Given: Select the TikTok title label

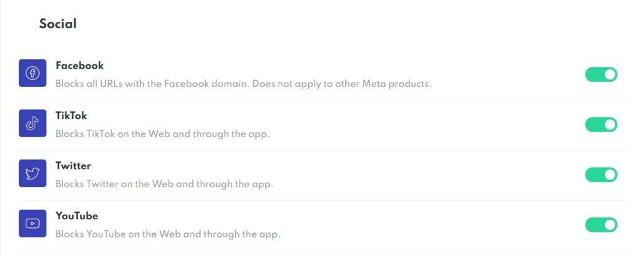Looking at the screenshot, I should (x=72, y=115).
